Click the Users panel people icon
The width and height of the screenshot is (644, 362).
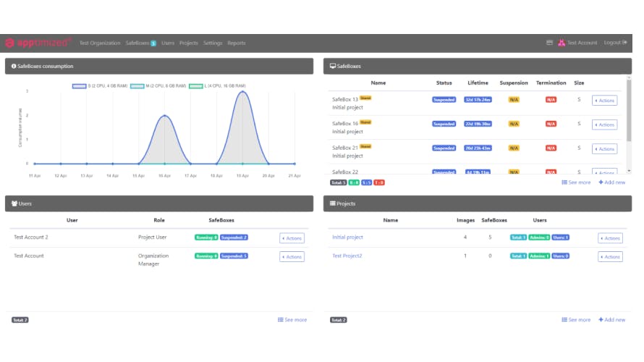pyautogui.click(x=14, y=203)
